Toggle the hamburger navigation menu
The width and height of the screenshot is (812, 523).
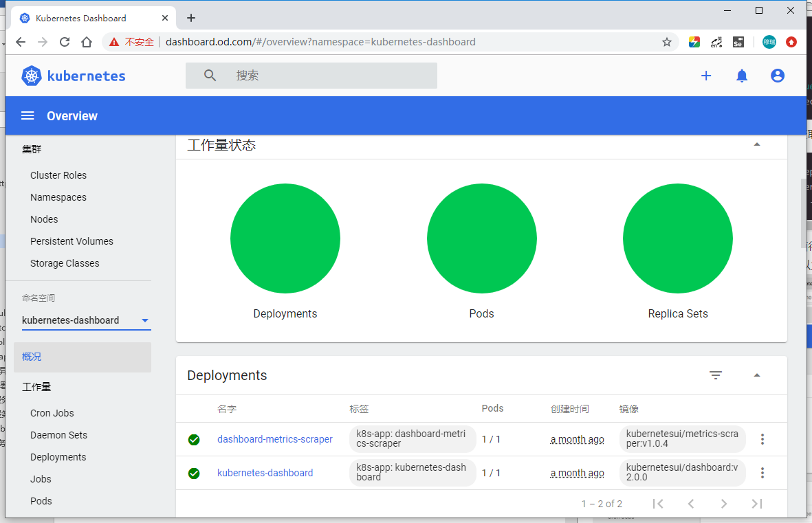click(x=28, y=115)
